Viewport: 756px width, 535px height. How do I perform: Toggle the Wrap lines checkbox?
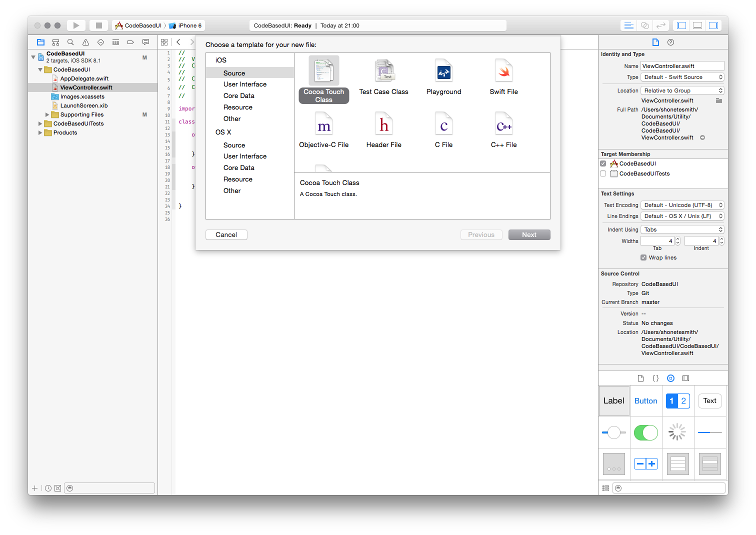click(643, 258)
